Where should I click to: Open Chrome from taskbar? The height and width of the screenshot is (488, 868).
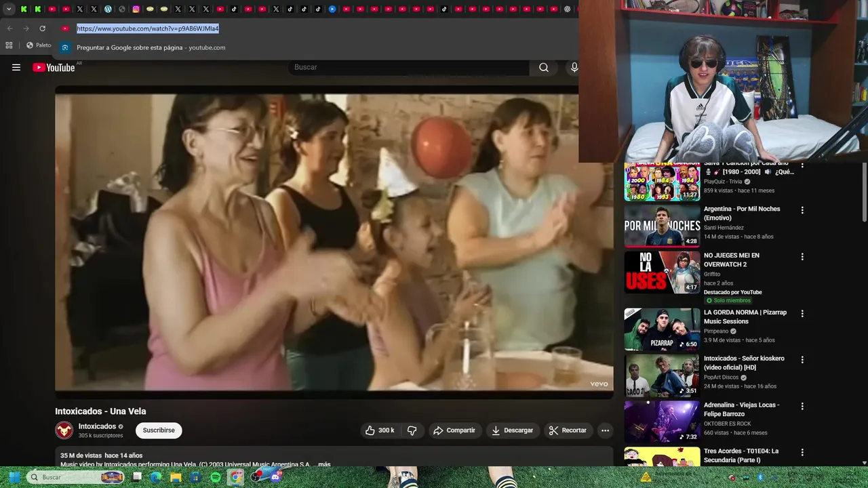click(235, 477)
